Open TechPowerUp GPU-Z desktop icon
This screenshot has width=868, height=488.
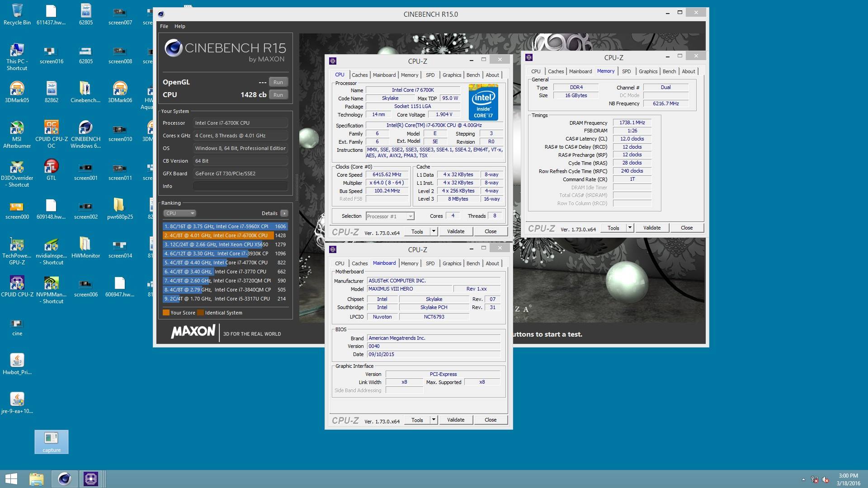17,251
